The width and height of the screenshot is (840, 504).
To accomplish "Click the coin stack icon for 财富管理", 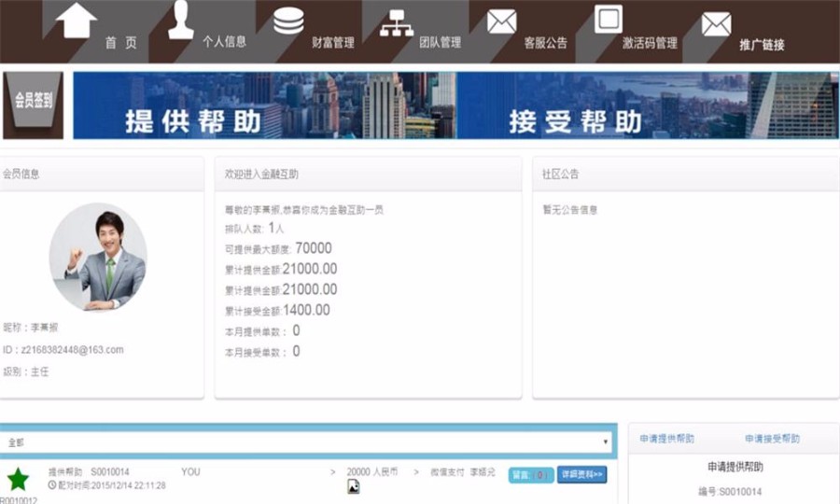I will pos(288,21).
